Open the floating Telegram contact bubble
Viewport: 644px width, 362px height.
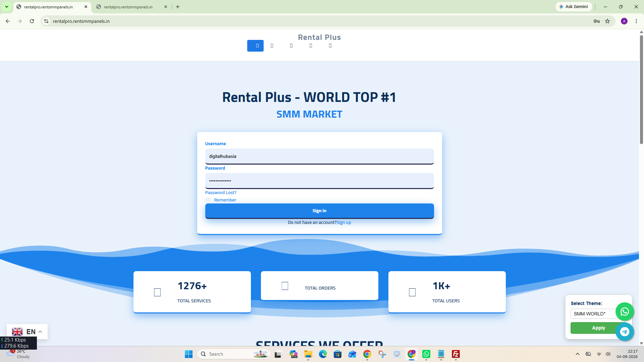[625, 332]
